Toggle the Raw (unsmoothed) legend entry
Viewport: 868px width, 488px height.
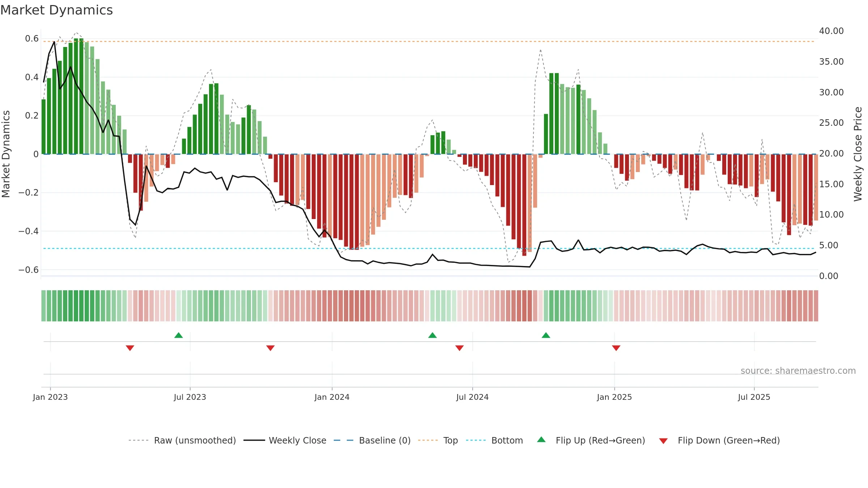[182, 440]
